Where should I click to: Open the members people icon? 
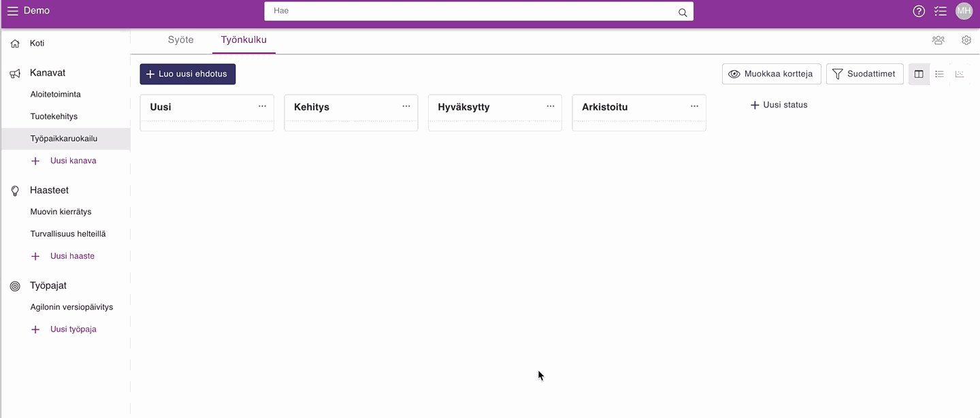[938, 40]
